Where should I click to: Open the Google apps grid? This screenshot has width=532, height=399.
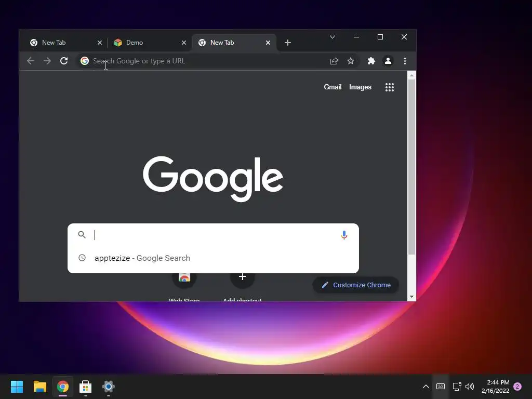tap(390, 87)
